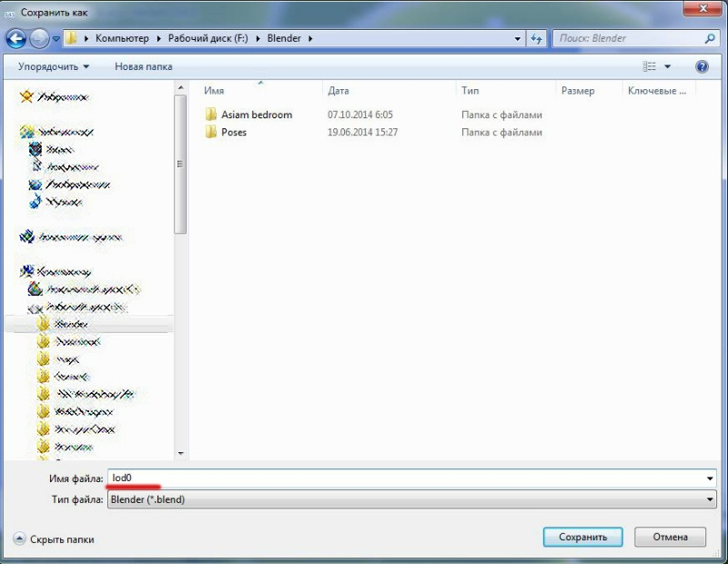
Task: Click the refresh button next to address bar
Action: [537, 39]
